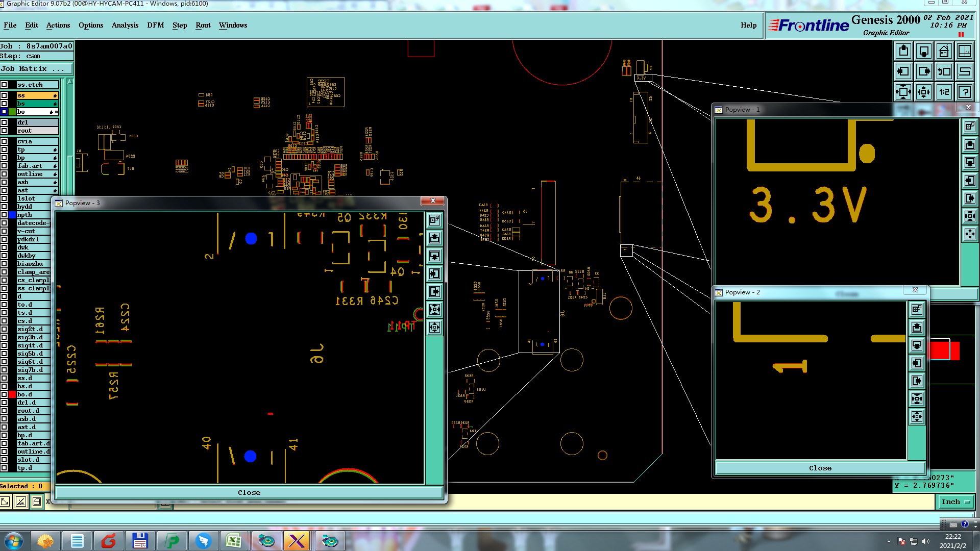Toggle the drl layer checkbox
Viewport: 980px width, 551px height.
4,122
